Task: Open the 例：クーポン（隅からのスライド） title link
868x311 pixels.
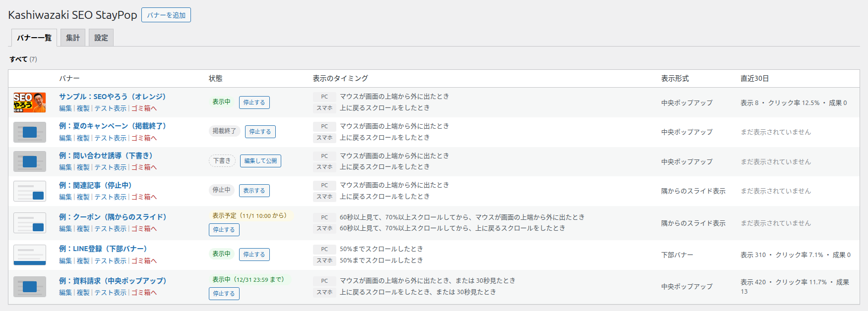Action: [x=113, y=217]
